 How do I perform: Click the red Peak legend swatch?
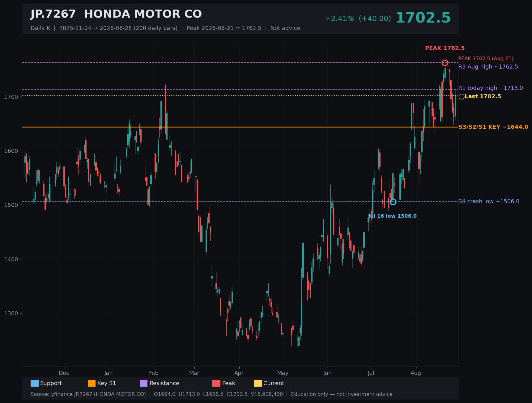[216, 383]
